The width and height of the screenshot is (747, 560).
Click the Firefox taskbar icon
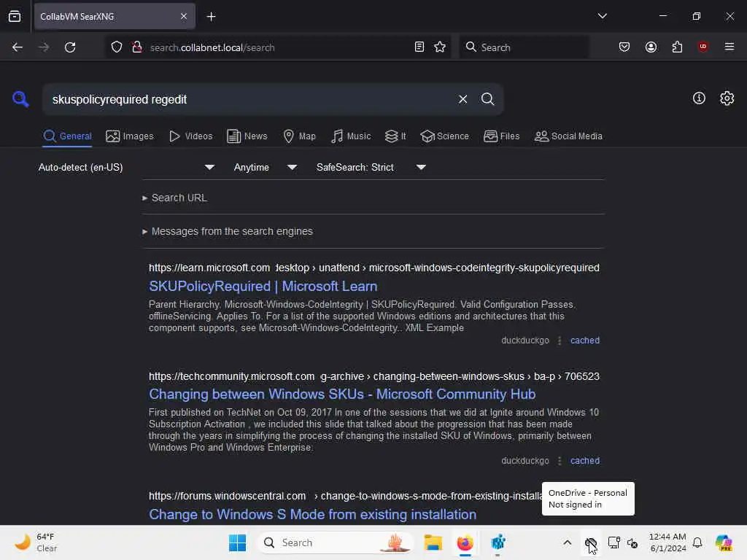click(x=465, y=542)
